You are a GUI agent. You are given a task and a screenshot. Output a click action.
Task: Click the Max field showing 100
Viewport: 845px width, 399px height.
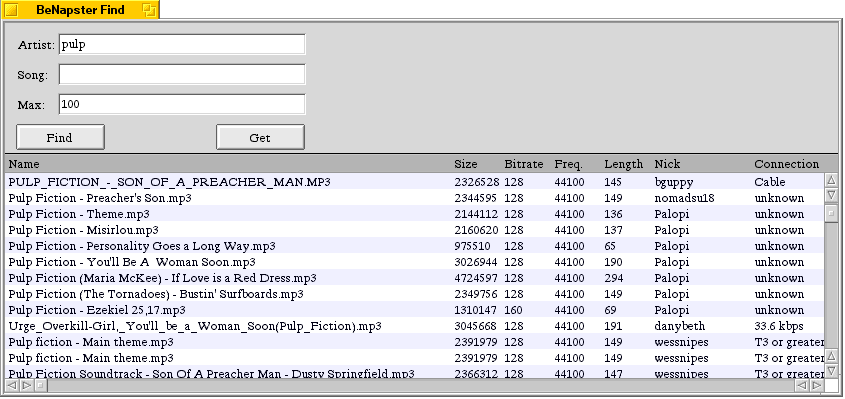(x=182, y=104)
